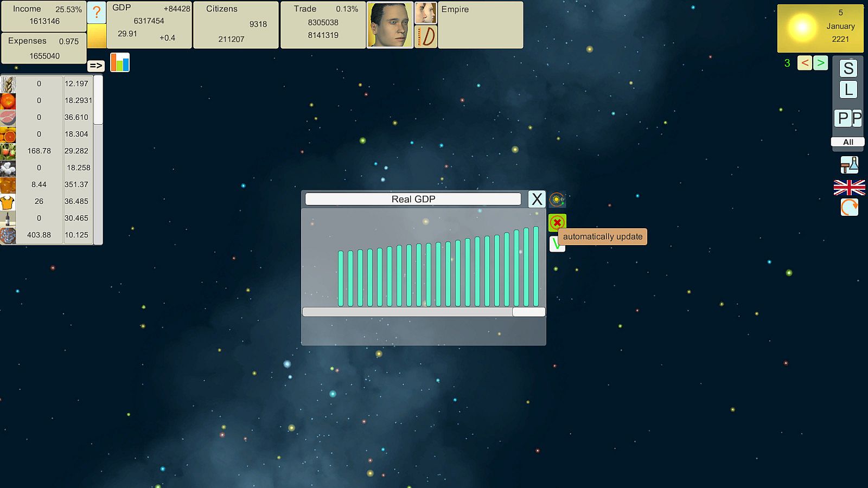
Task: Expand the resource panel with => arrow
Action: [x=96, y=66]
